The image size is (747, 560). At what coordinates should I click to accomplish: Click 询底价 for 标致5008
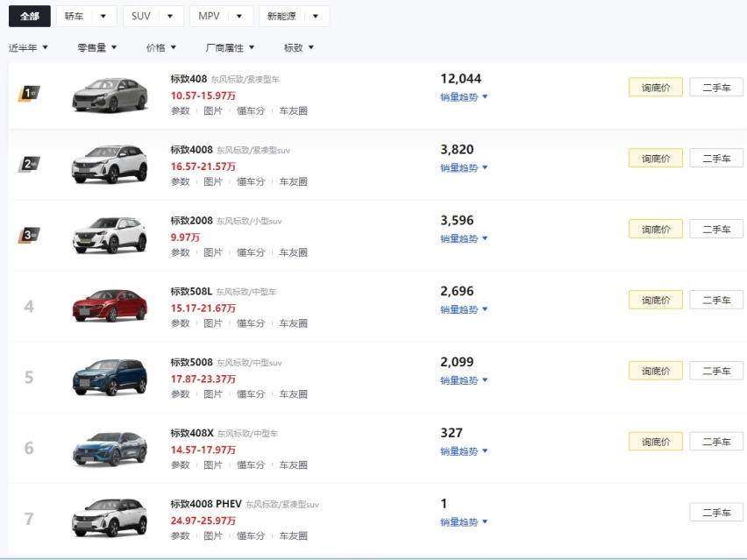[x=656, y=371]
